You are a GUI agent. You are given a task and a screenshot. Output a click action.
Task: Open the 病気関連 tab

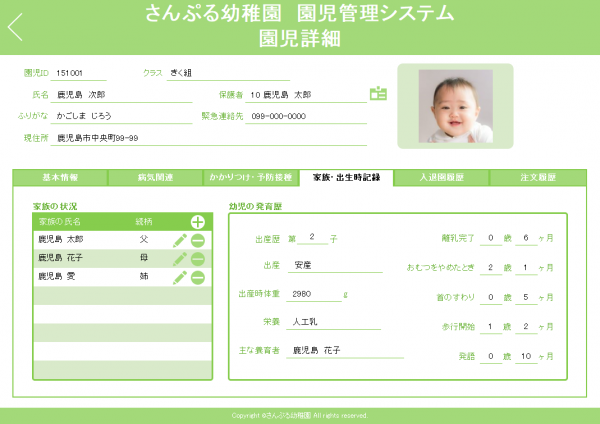point(155,177)
